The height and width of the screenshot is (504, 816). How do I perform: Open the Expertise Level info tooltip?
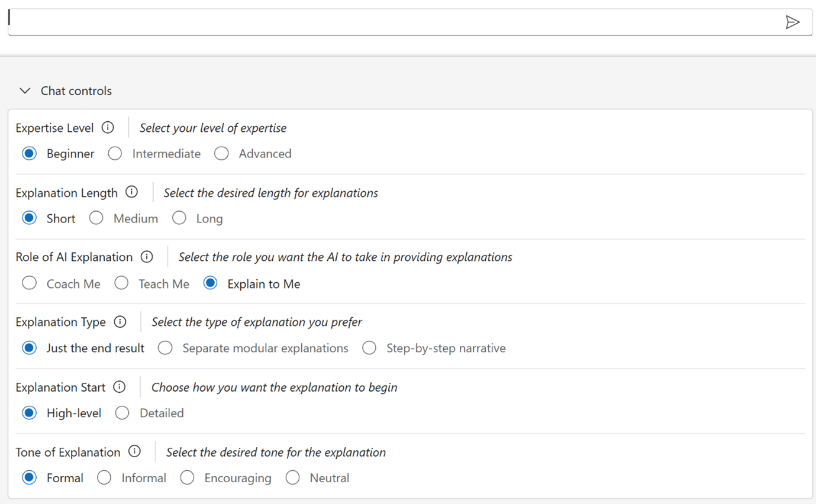point(108,127)
